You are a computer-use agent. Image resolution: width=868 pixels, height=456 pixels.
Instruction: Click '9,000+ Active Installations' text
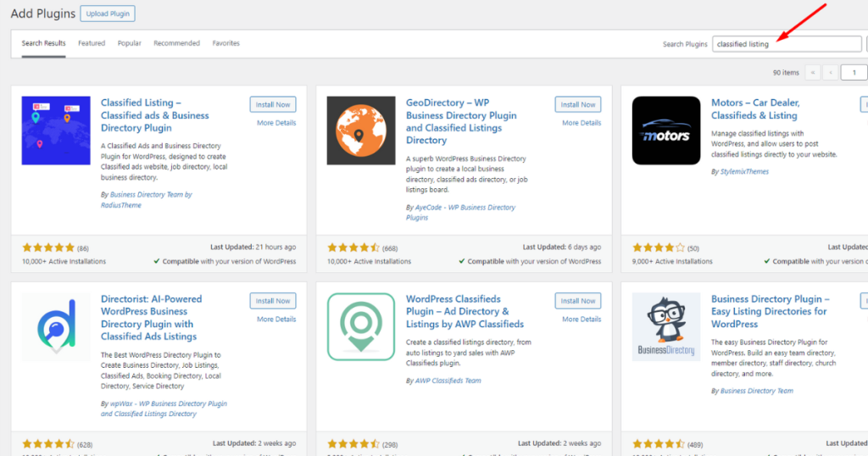coord(672,261)
